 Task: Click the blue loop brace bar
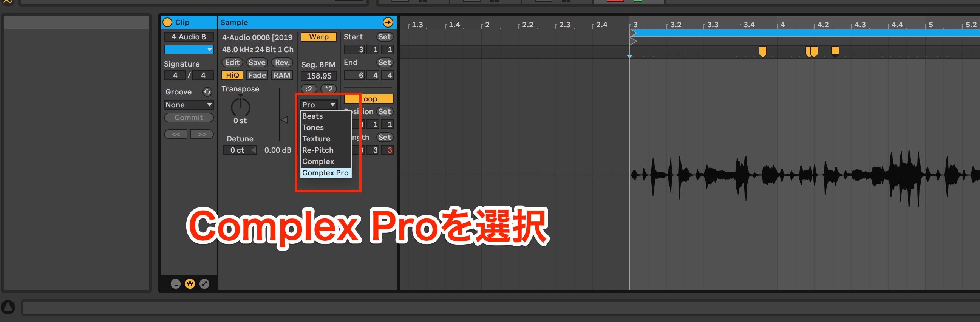point(805,33)
